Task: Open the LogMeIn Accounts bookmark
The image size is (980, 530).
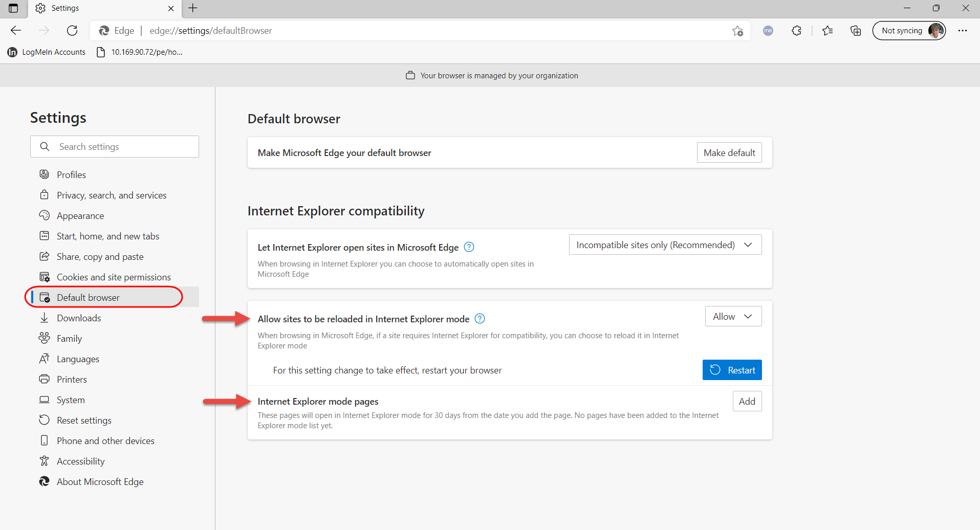Action: 47,52
